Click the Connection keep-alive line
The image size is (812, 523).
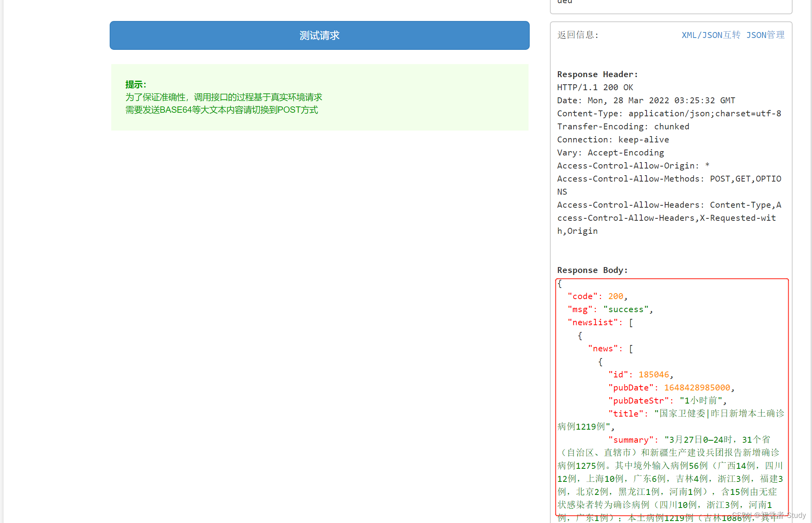coord(612,140)
